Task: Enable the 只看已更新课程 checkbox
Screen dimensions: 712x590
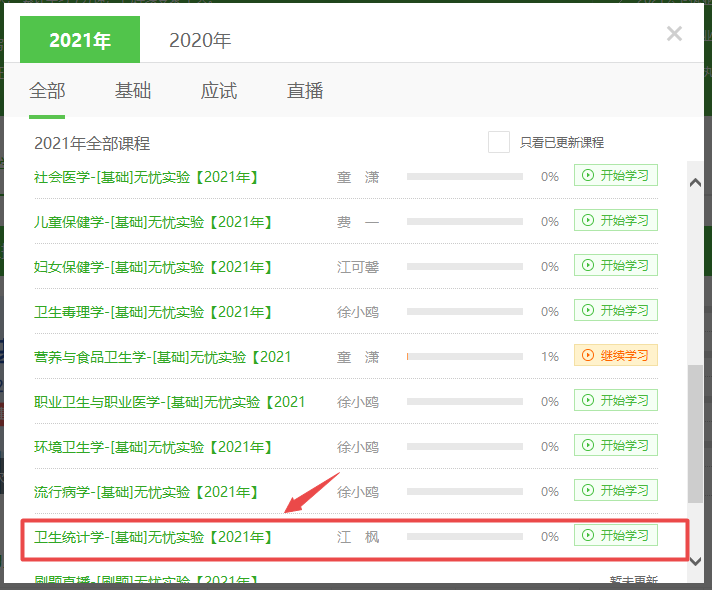Action: 499,142
